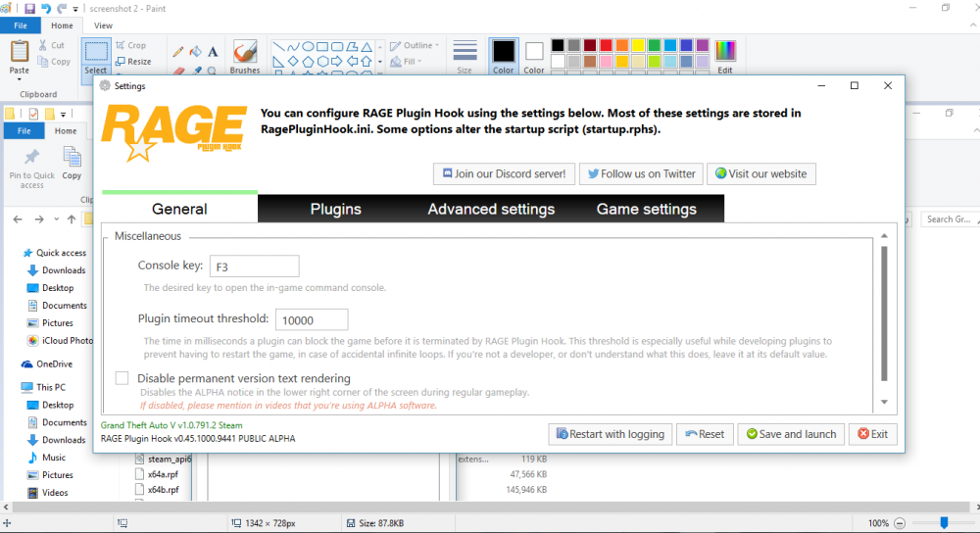Screen dimensions: 980x533
Task: Choose the yellow palette swatch
Action: point(638,45)
